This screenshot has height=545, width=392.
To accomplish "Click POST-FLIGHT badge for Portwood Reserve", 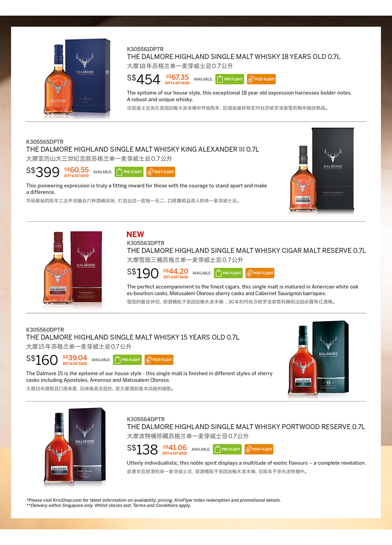I will pyautogui.click(x=259, y=449).
